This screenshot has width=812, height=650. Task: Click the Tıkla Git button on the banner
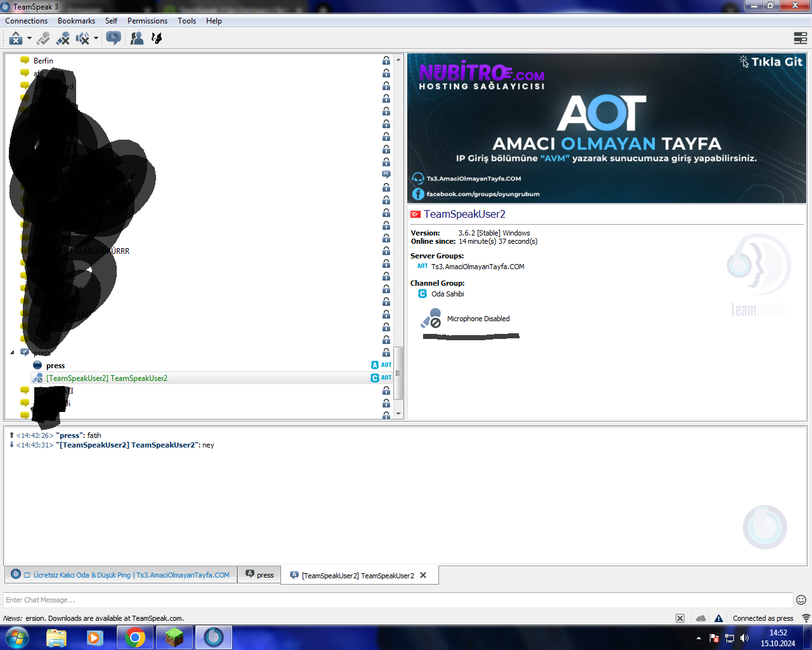click(771, 62)
